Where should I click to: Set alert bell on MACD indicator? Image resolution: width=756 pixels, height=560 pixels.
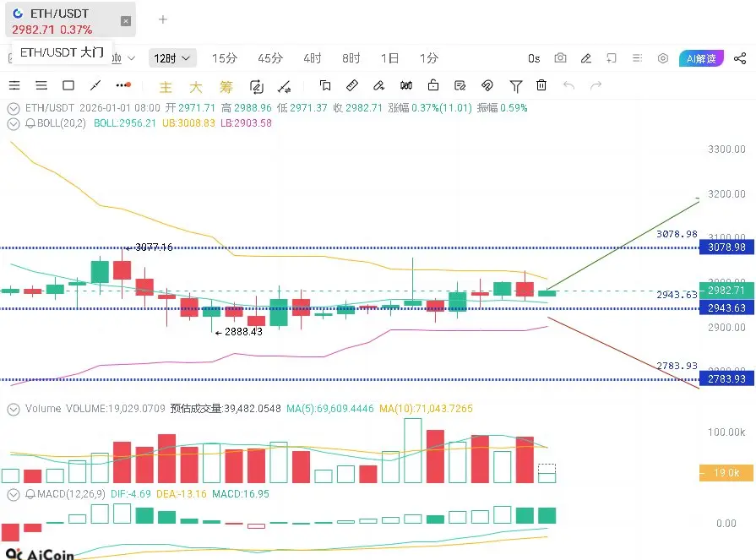(x=30, y=494)
